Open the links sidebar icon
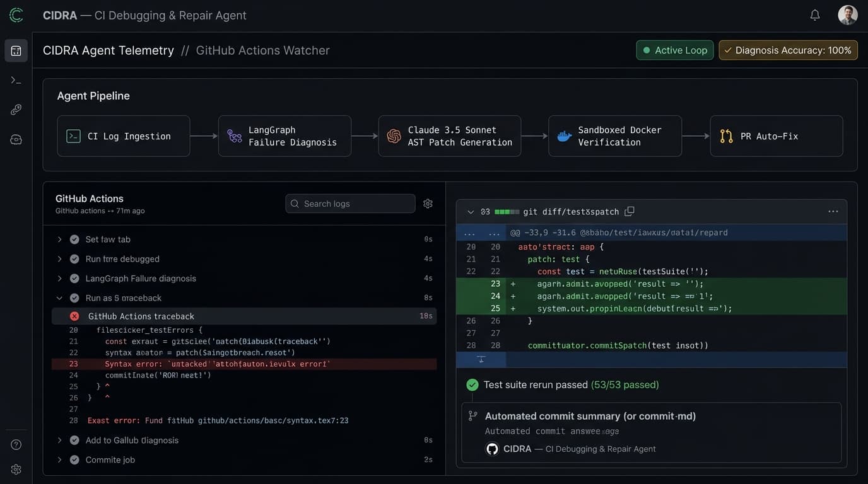The height and width of the screenshot is (484, 868). [x=16, y=110]
